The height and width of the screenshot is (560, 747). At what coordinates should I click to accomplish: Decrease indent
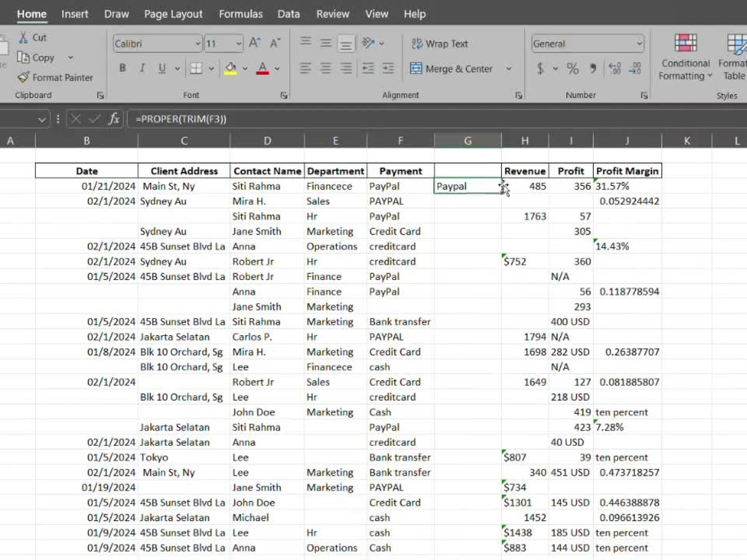[368, 69]
